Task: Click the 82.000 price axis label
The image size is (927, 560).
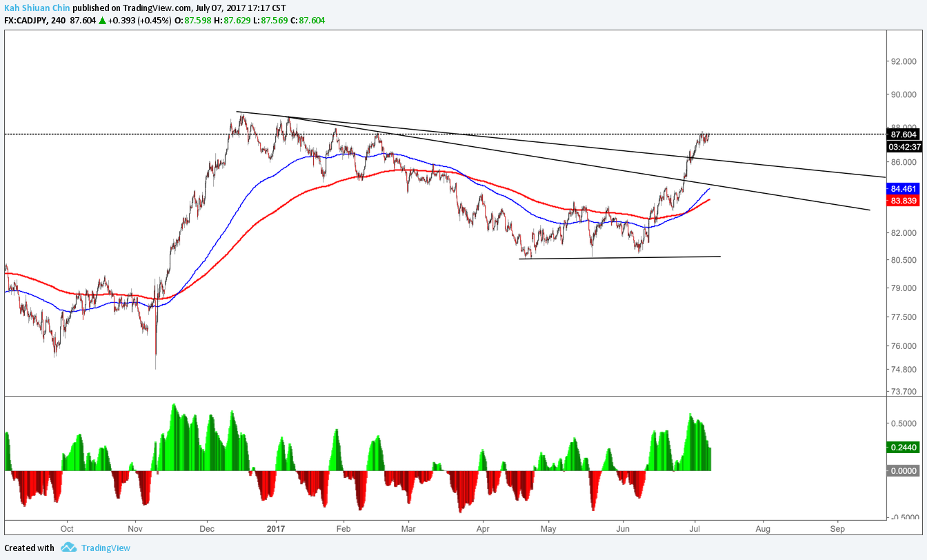Action: (902, 233)
